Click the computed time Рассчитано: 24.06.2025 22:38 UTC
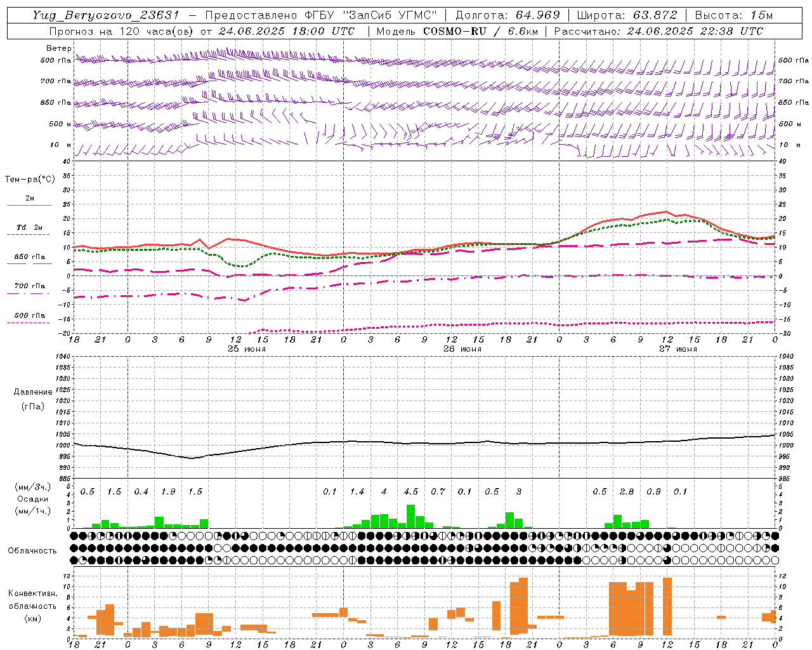Viewport: 812px width, 650px height. point(658,31)
